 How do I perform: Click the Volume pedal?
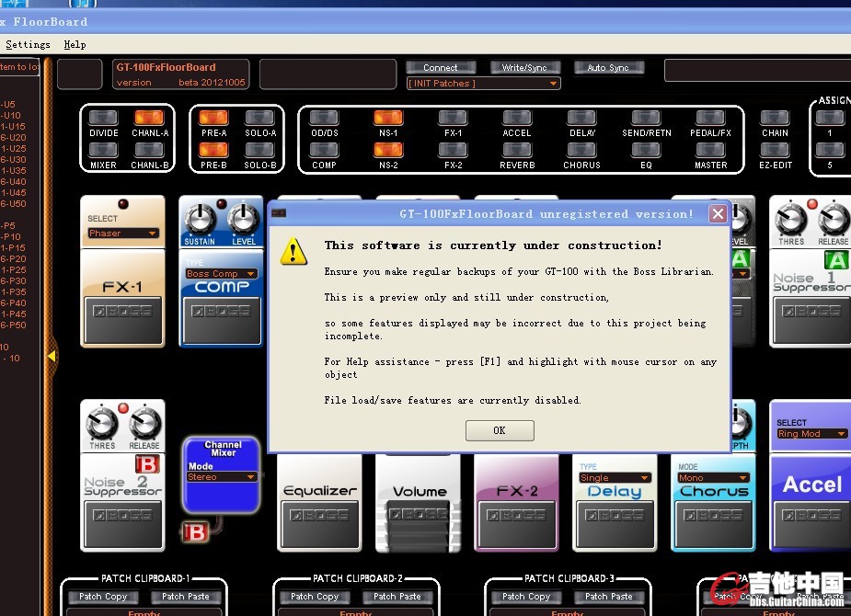(x=419, y=526)
